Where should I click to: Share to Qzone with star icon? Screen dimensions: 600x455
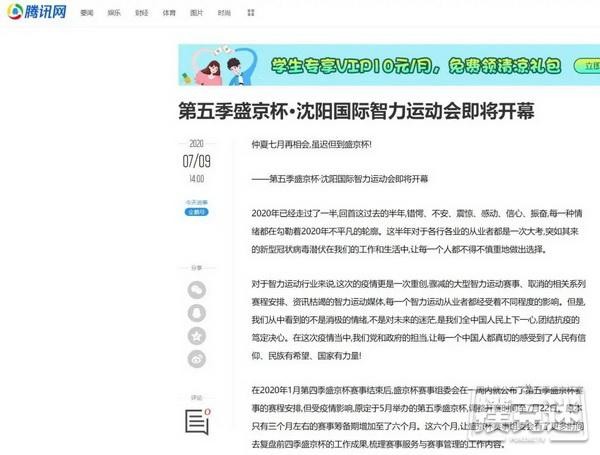[x=196, y=335]
